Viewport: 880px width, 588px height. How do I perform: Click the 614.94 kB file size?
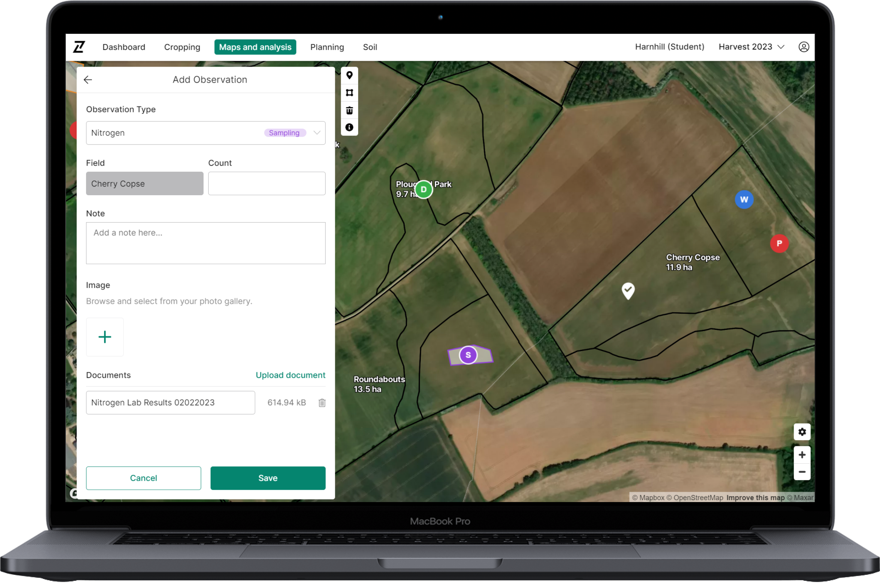[286, 403]
